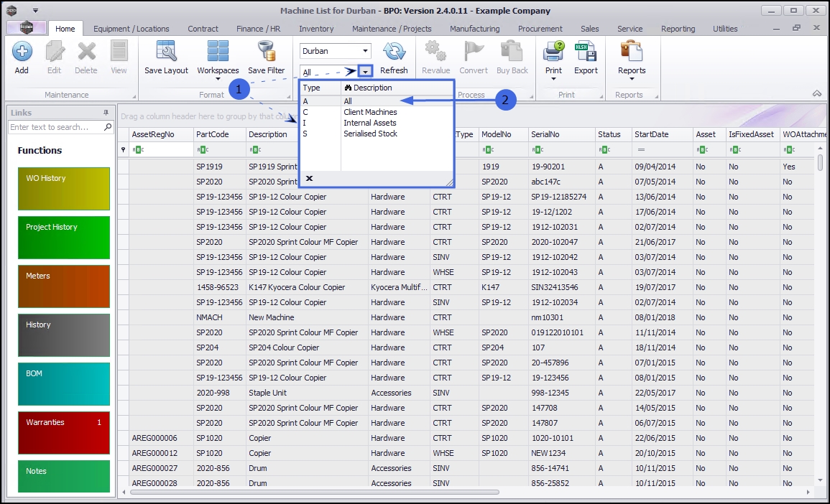This screenshot has width=830, height=504.
Task: Select Client Machines from the type list
Action: coord(370,112)
